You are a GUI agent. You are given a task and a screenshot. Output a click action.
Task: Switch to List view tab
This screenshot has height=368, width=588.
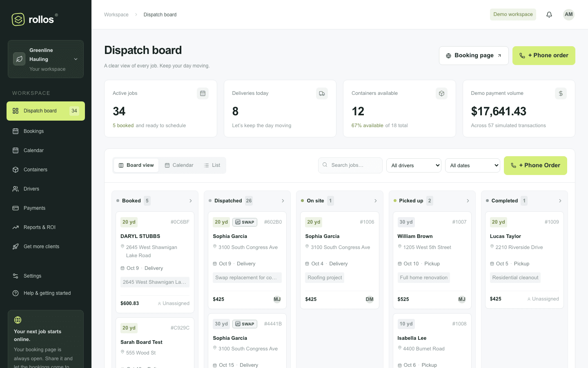coord(212,165)
